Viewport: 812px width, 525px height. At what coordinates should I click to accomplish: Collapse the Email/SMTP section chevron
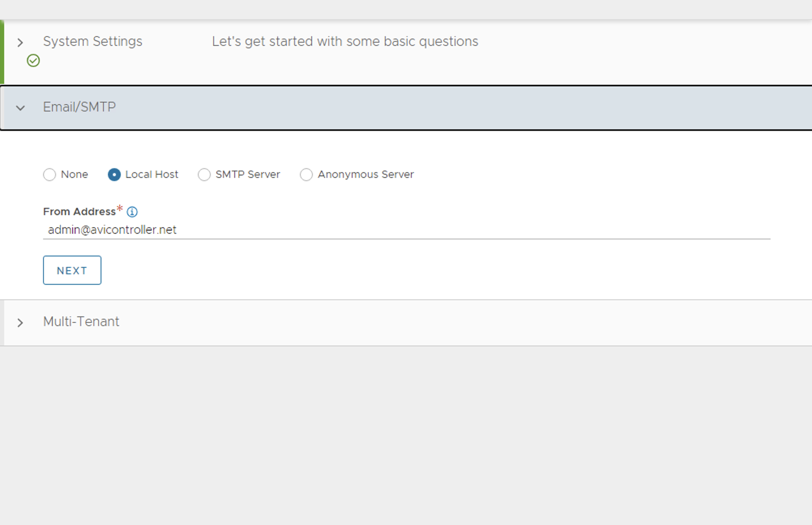click(x=20, y=108)
